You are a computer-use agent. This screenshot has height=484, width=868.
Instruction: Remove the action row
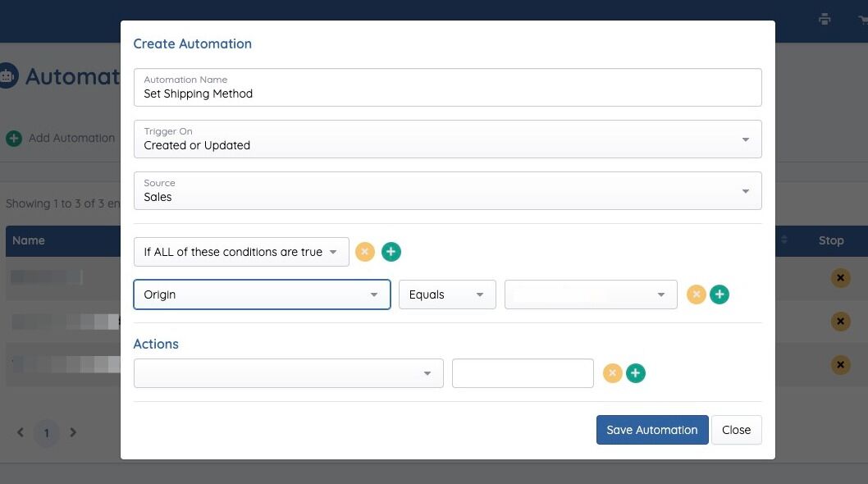612,373
